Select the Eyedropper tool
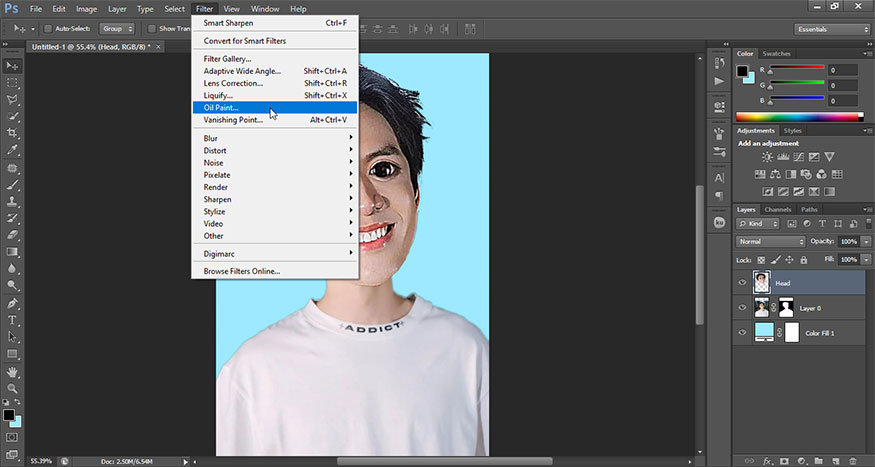 (13, 150)
